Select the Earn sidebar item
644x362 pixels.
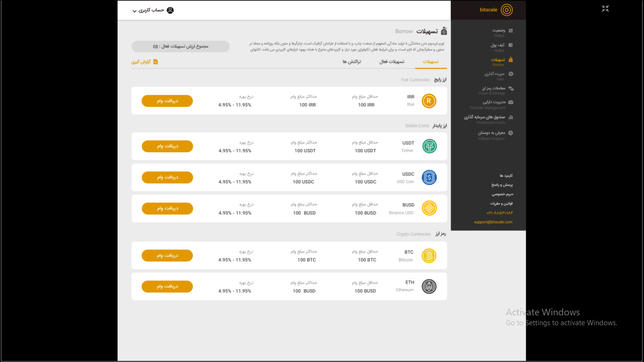(x=495, y=76)
